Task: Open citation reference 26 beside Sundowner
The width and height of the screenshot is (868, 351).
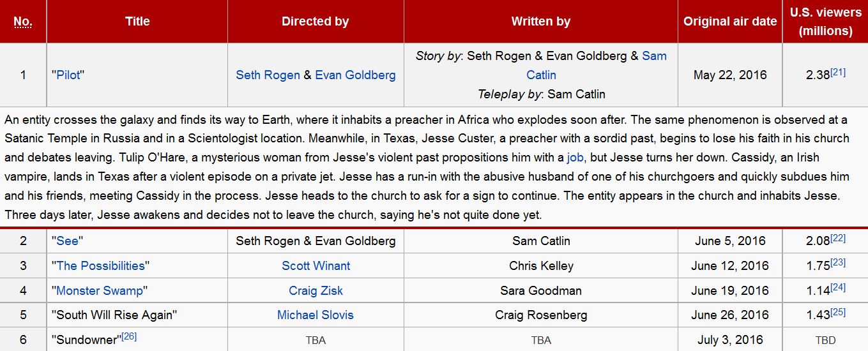Action: [x=129, y=336]
